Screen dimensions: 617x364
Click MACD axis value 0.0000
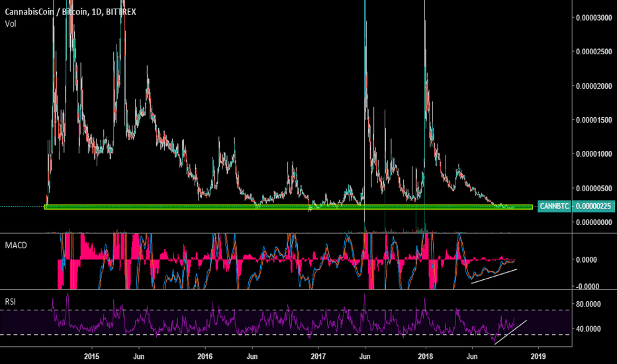click(x=587, y=259)
